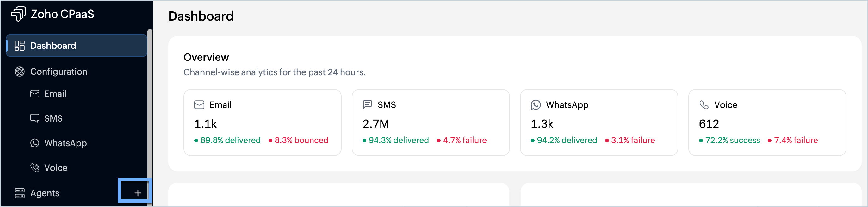Click the envelope icon in Email card
The image size is (868, 207).
(199, 105)
